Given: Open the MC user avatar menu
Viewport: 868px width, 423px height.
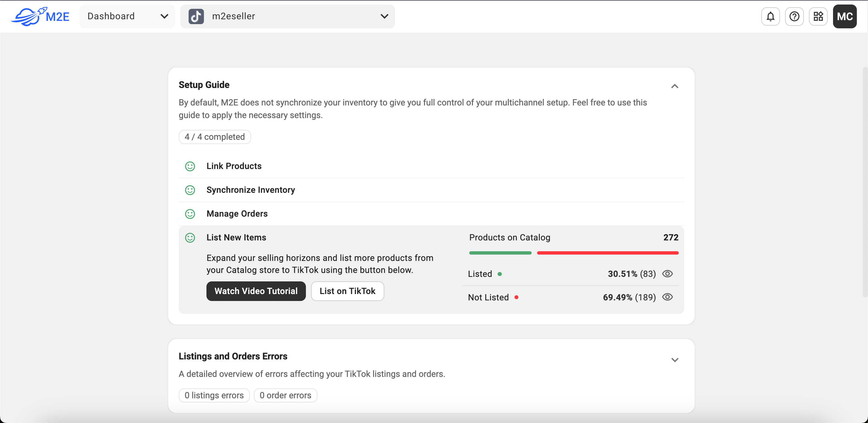Looking at the screenshot, I should [844, 16].
